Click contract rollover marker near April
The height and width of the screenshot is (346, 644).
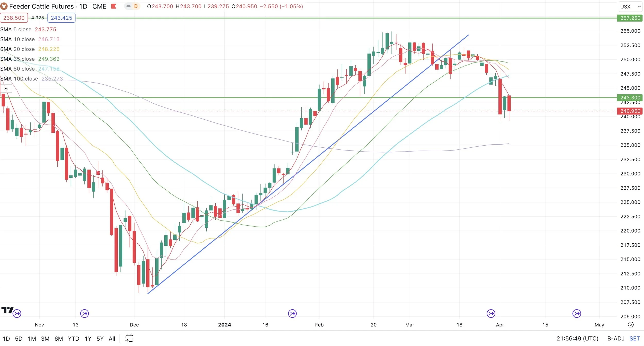point(491,313)
